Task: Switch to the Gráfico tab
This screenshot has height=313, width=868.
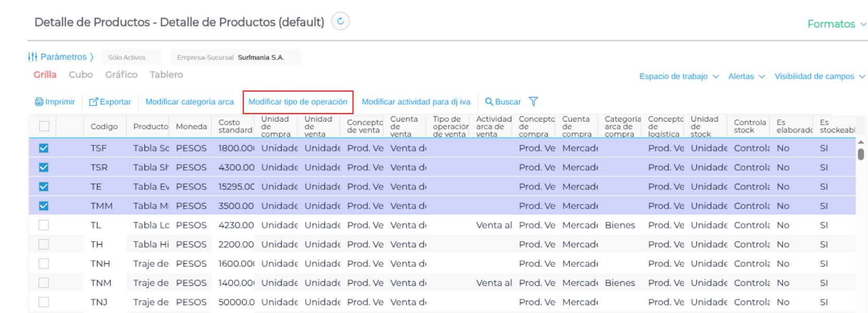Action: 121,75
